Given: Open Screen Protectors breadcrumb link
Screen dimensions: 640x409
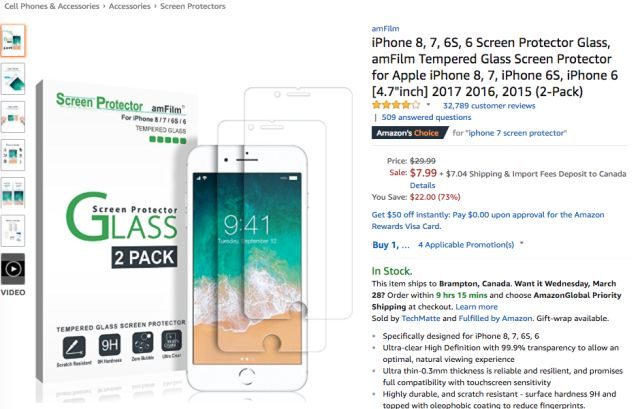Looking at the screenshot, I should click(x=193, y=6).
